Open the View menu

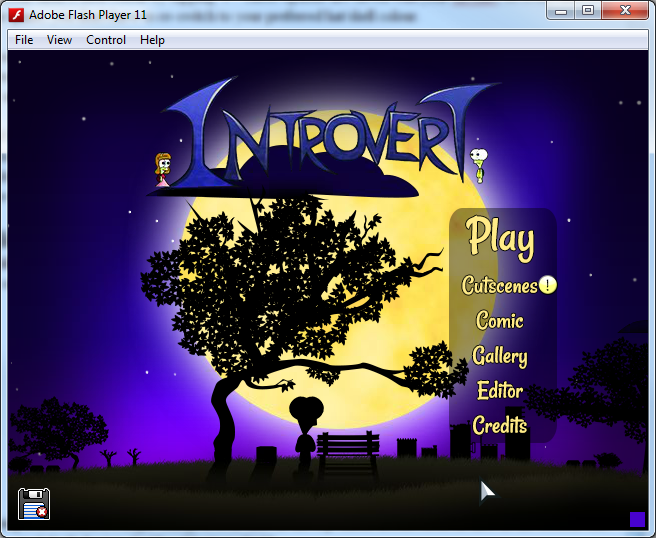pos(60,40)
